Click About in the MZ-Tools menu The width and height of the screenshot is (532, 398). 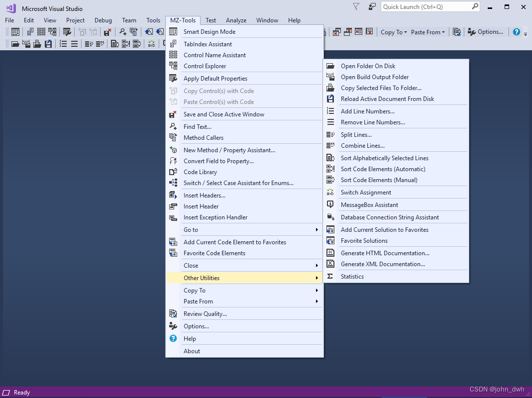pyautogui.click(x=192, y=351)
